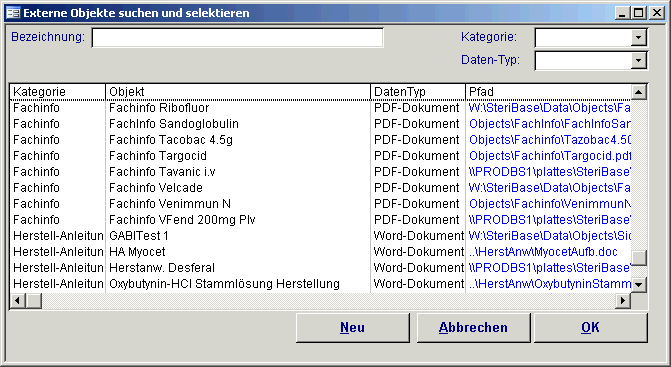The width and height of the screenshot is (671, 367).
Task: Minimize the Externe Objekte window
Action: 623,13
